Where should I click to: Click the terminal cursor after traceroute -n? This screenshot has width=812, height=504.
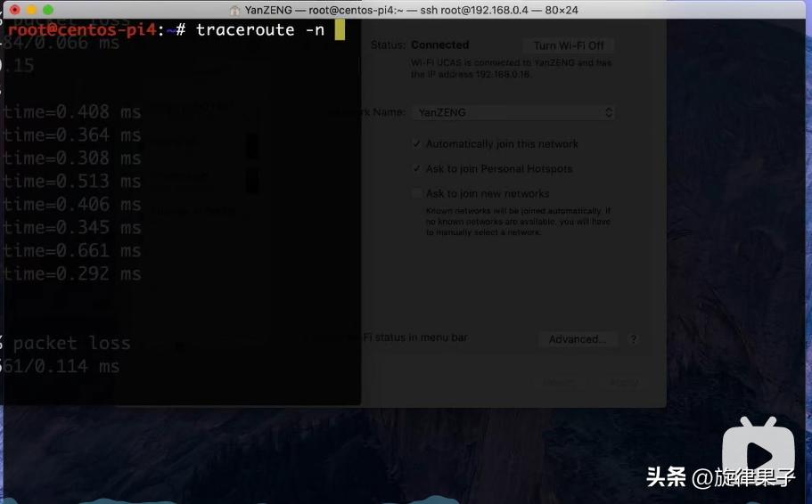340,30
